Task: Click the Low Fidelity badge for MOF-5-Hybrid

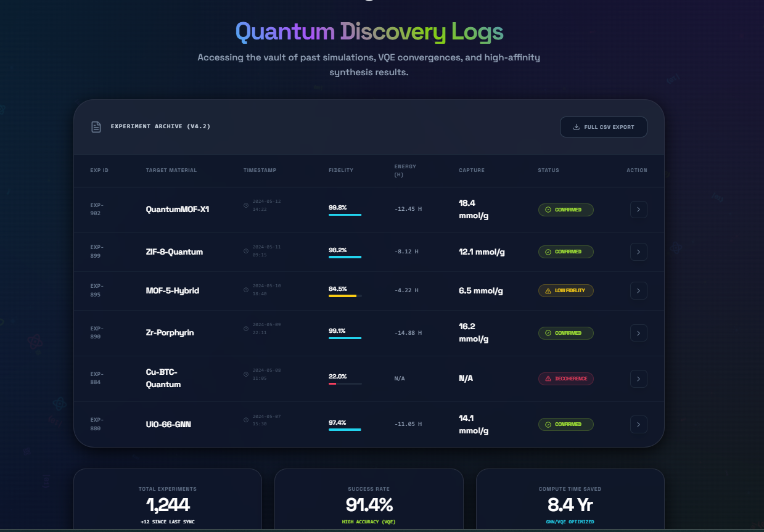Action: click(x=565, y=290)
